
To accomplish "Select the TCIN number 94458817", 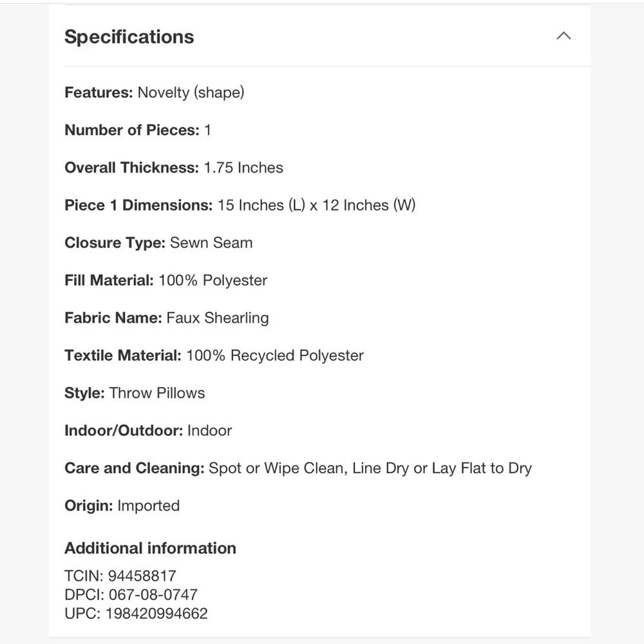I will click(142, 576).
